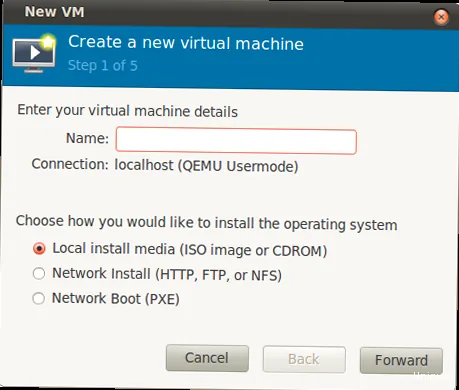This screenshot has height=390, width=459.
Task: Click the Back button
Action: click(x=304, y=359)
